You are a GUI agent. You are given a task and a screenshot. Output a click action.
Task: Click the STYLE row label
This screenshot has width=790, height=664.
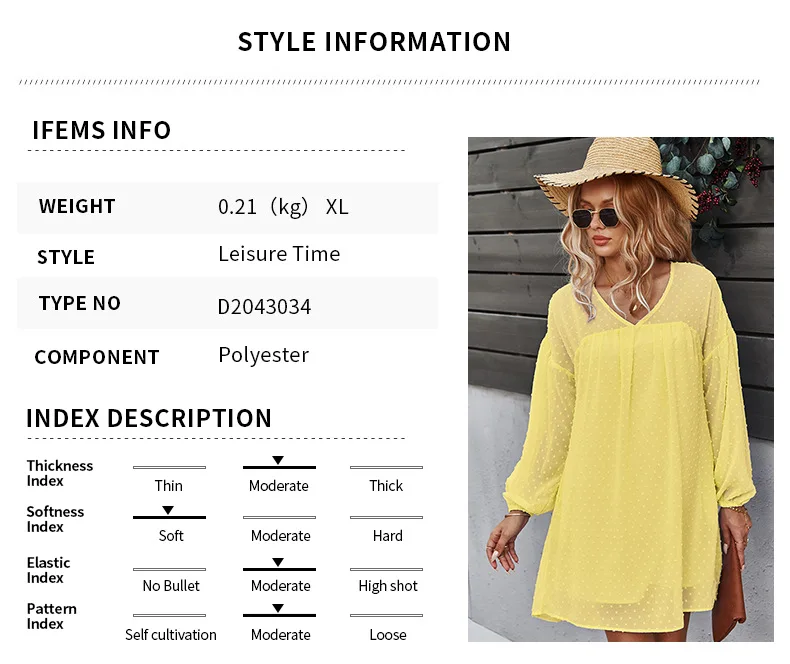point(66,257)
